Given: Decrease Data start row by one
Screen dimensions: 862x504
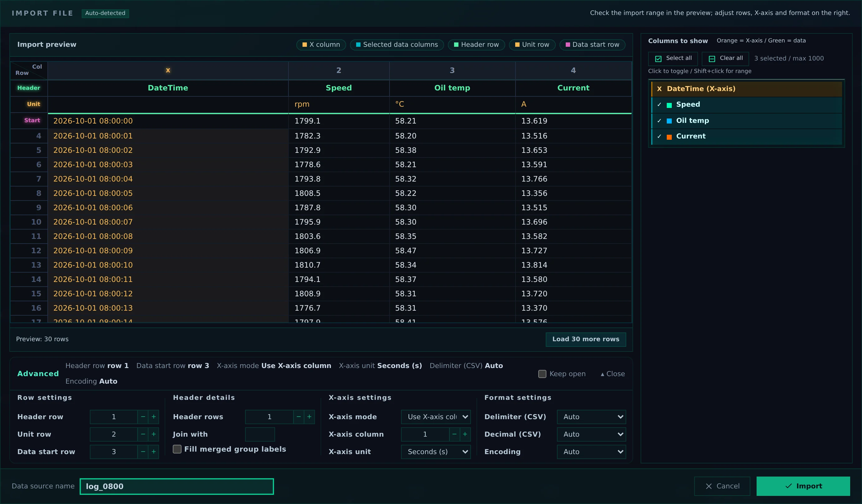Looking at the screenshot, I should click(143, 452).
